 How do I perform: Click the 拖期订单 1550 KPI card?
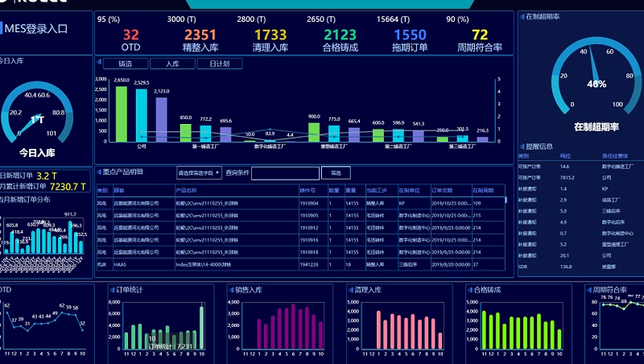point(410,39)
